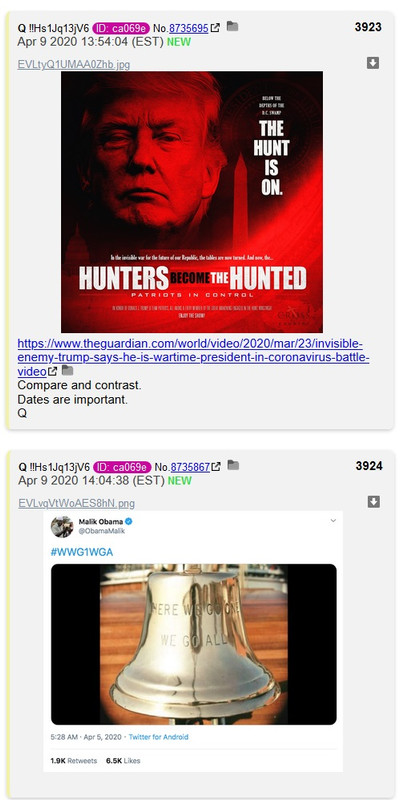Open post number link 8735695
This screenshot has height=800, width=412.
tap(189, 29)
